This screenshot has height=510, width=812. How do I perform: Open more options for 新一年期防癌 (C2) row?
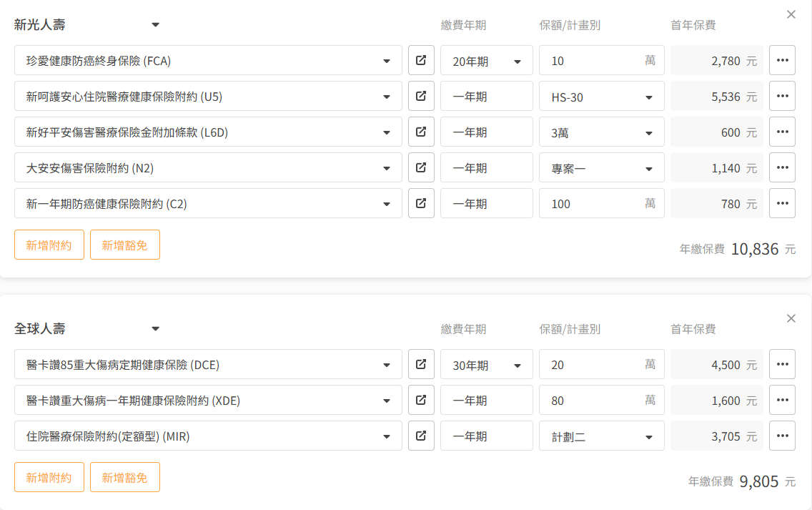pos(782,203)
